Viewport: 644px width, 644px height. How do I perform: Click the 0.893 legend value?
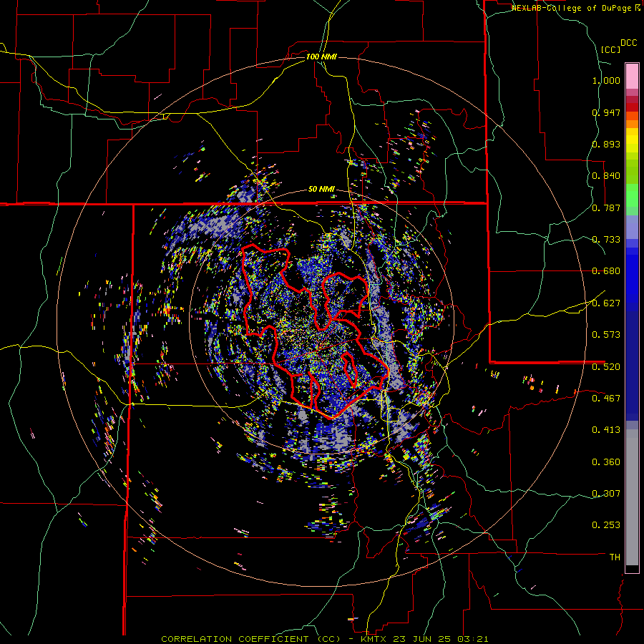point(606,144)
